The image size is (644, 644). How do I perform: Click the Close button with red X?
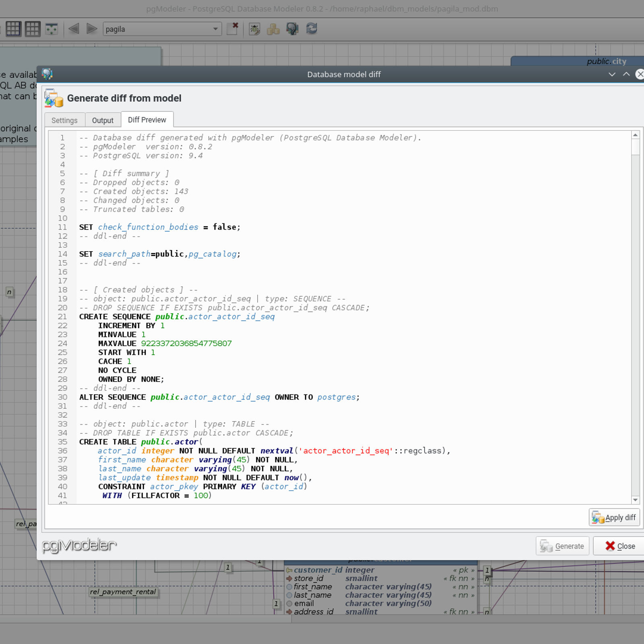[620, 546]
